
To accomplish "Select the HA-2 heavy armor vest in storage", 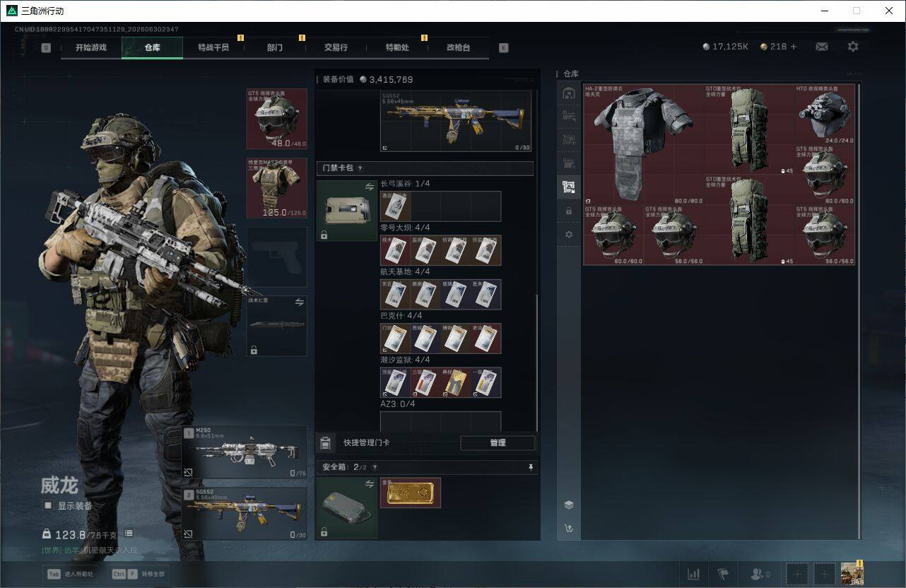I will (x=643, y=145).
